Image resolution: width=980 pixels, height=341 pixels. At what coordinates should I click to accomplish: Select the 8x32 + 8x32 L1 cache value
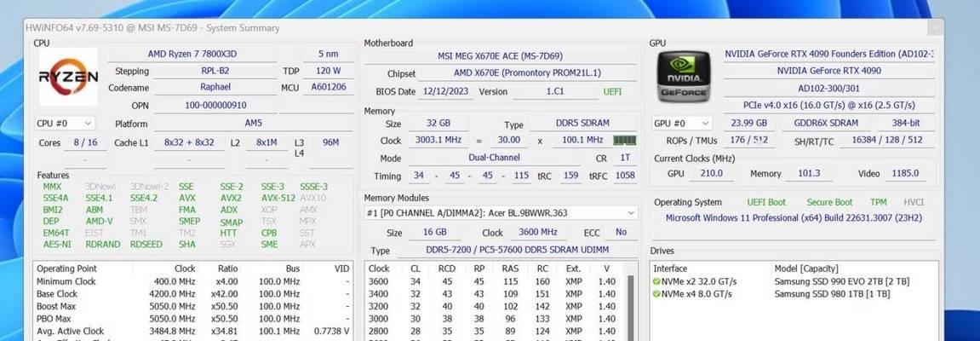point(189,142)
